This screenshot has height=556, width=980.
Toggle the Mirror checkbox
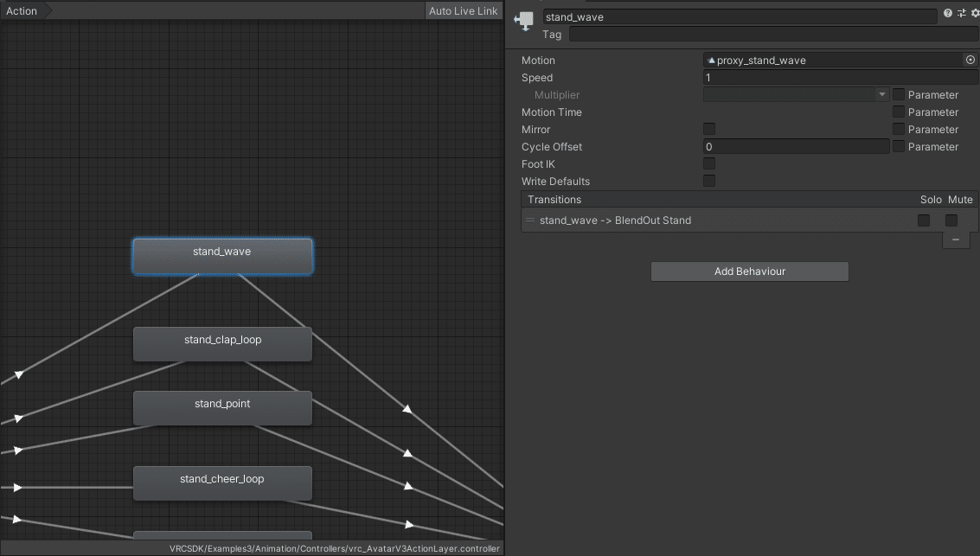coord(708,129)
